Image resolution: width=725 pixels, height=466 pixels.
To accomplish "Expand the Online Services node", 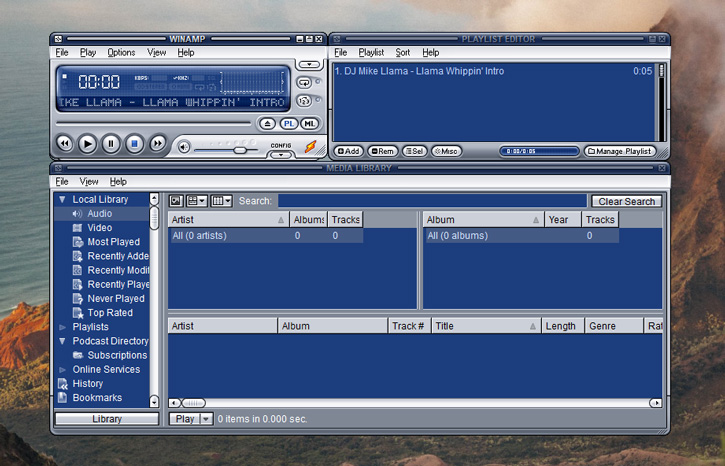I will click(62, 369).
